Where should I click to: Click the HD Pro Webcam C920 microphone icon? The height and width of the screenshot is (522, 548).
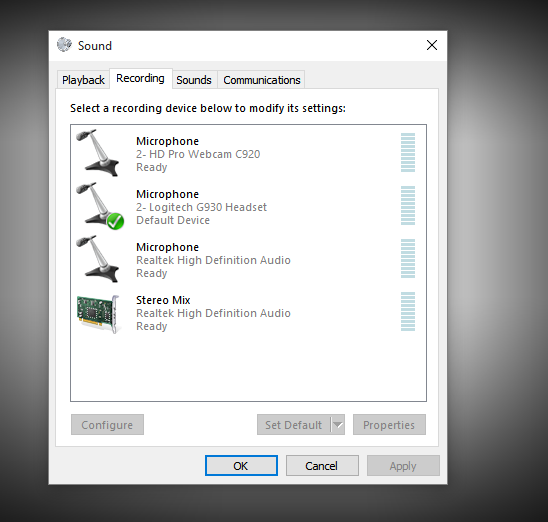tap(98, 153)
